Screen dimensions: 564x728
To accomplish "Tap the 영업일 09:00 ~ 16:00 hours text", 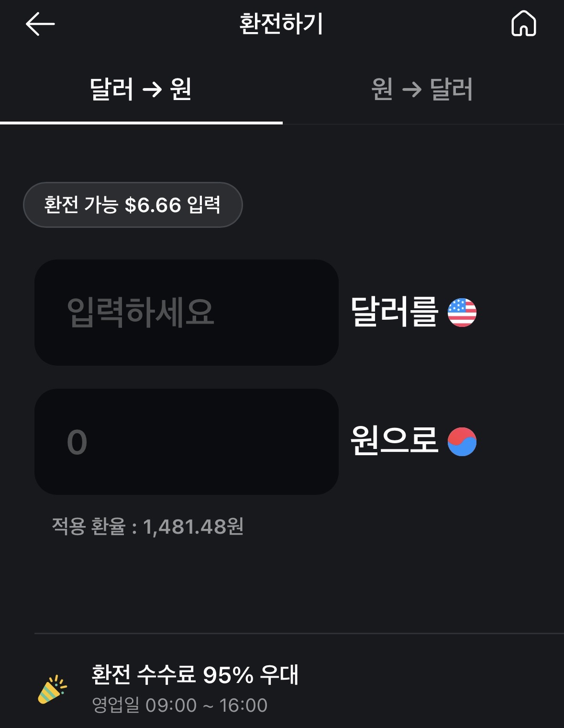I will click(x=179, y=705).
